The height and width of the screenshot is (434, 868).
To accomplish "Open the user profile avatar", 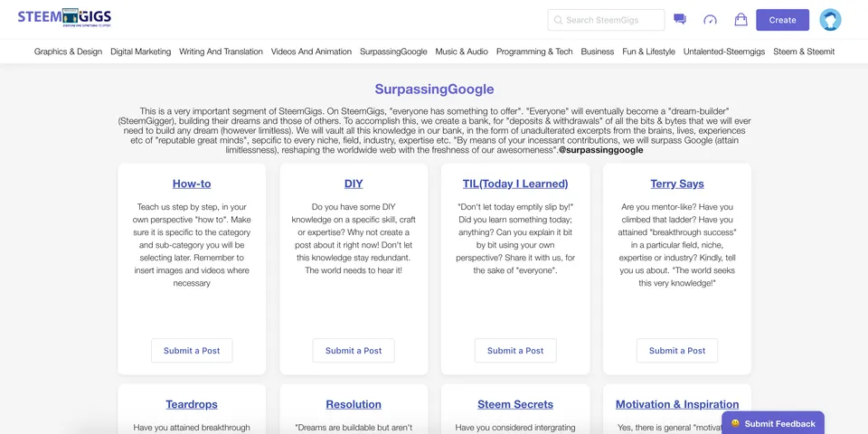I will pos(830,20).
